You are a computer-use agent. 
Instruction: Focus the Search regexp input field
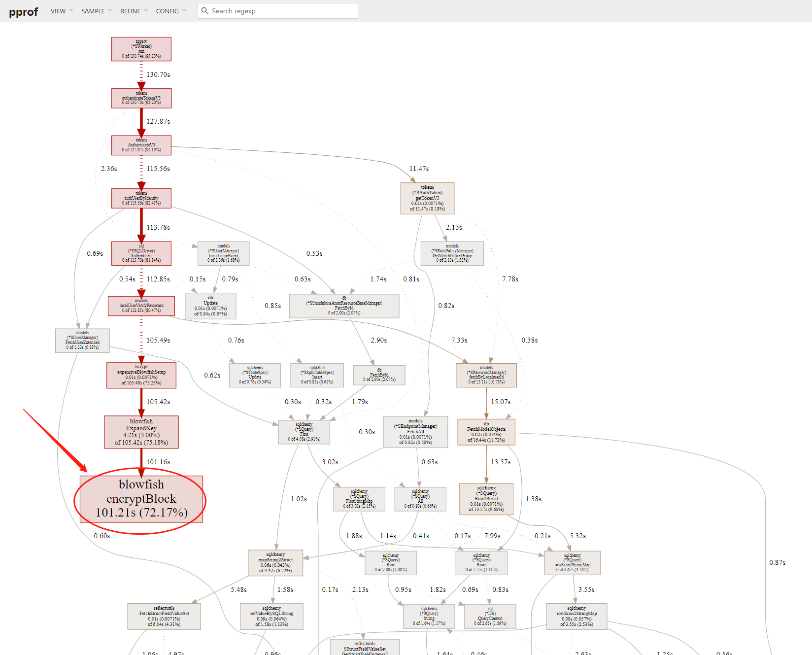[281, 11]
